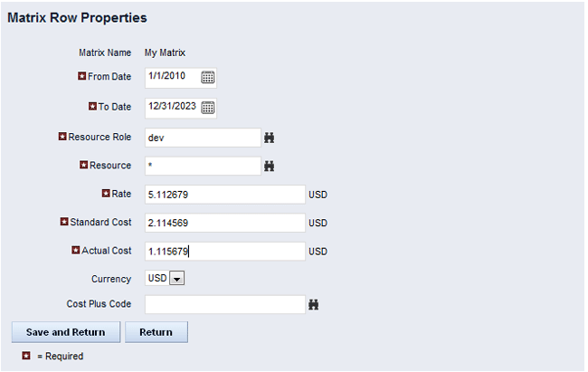Click the Matrix Row Properties heading
Image resolution: width=588 pixels, height=372 pixels.
coord(77,18)
